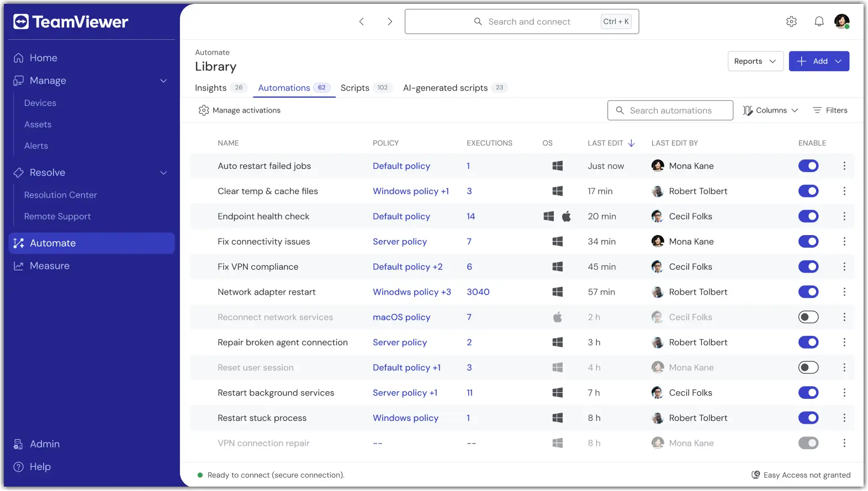
Task: Click Manage activations
Action: (x=240, y=110)
